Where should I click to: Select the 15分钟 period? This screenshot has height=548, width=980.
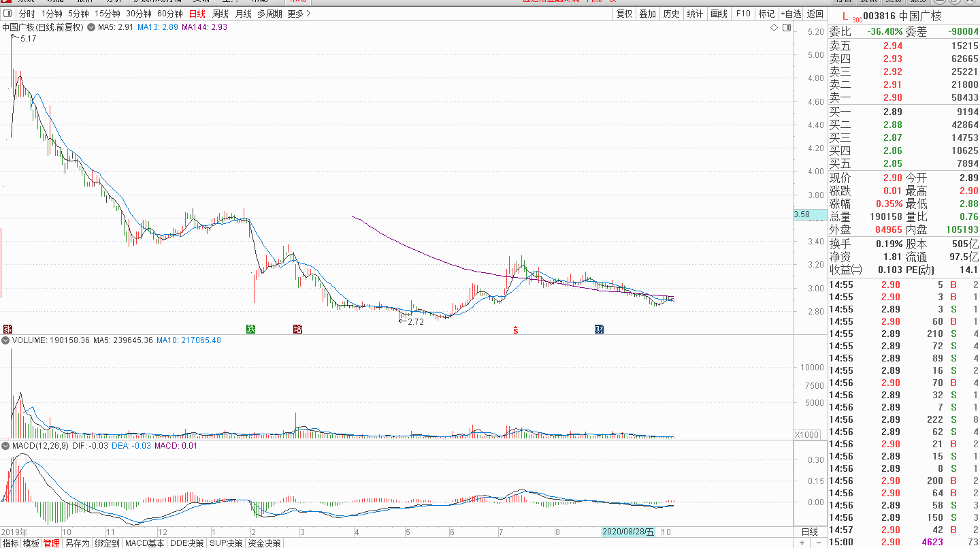click(107, 14)
